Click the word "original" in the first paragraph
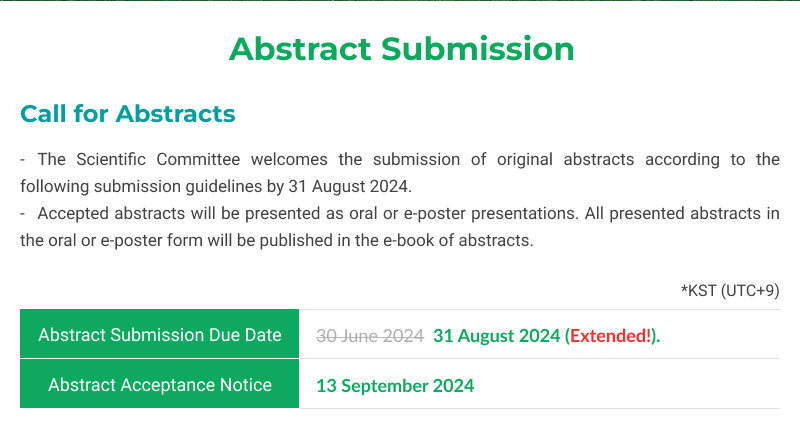 [x=524, y=159]
